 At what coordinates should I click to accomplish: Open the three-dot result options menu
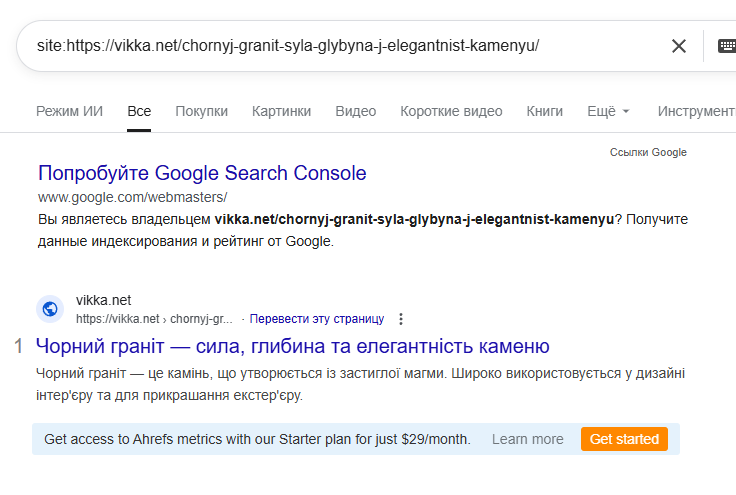point(401,319)
